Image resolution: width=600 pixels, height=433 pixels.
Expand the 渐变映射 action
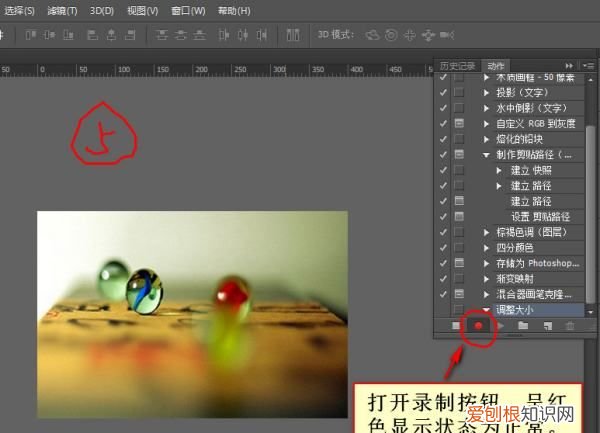point(486,279)
